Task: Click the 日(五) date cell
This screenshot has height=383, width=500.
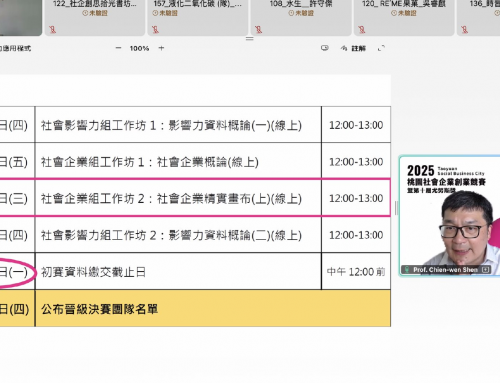Action: pyautogui.click(x=17, y=162)
